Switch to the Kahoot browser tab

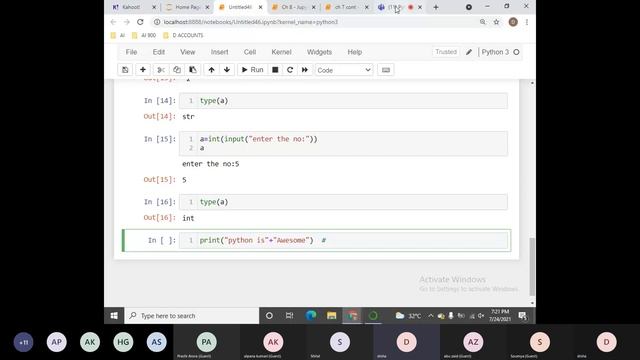[131, 7]
